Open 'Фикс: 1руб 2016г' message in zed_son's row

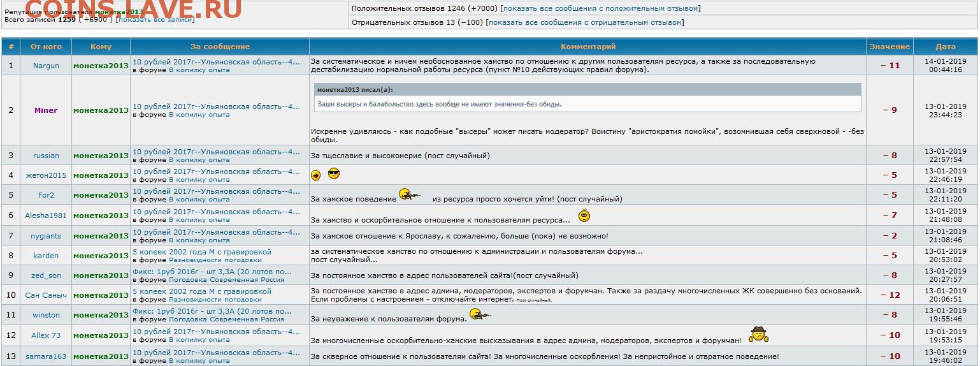coord(212,272)
